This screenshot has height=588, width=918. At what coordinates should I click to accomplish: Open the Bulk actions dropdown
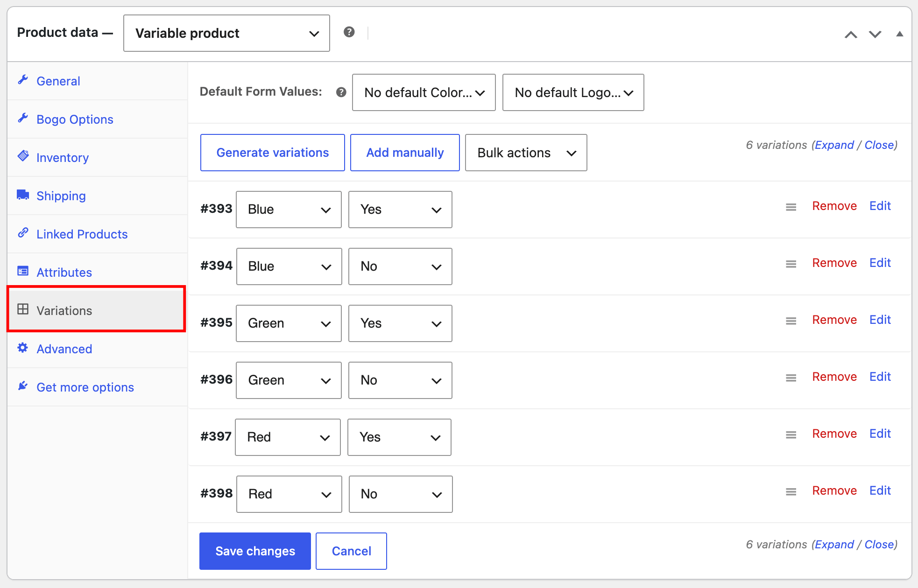526,153
